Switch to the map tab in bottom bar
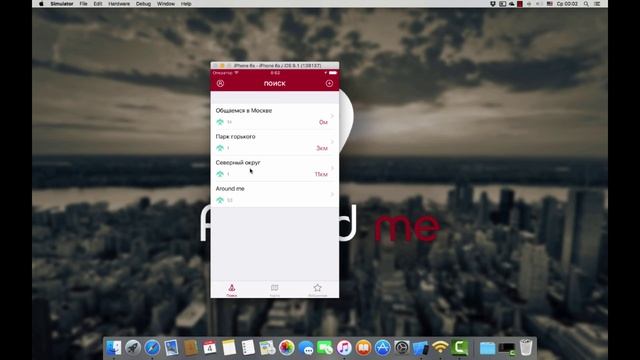640x360 pixels. click(x=275, y=290)
